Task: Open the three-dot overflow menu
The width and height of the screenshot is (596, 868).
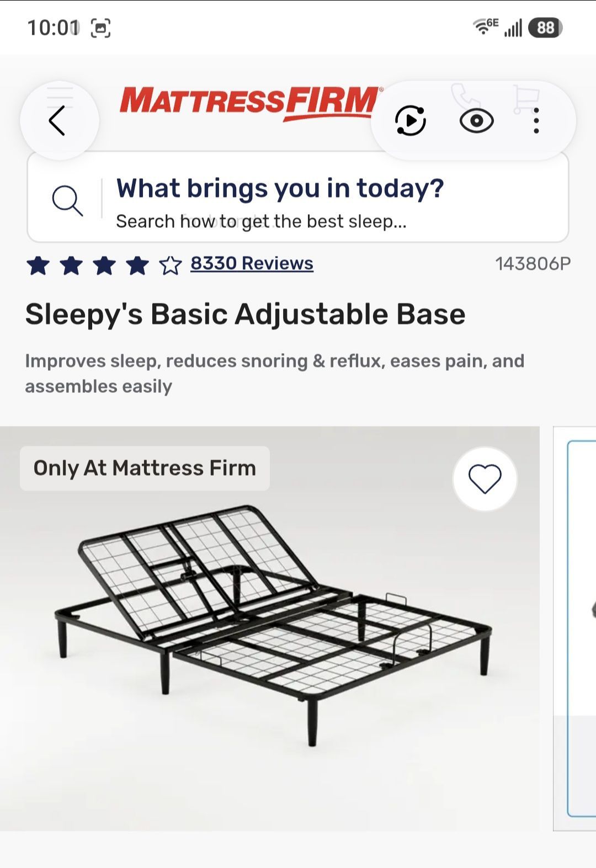Action: click(536, 120)
